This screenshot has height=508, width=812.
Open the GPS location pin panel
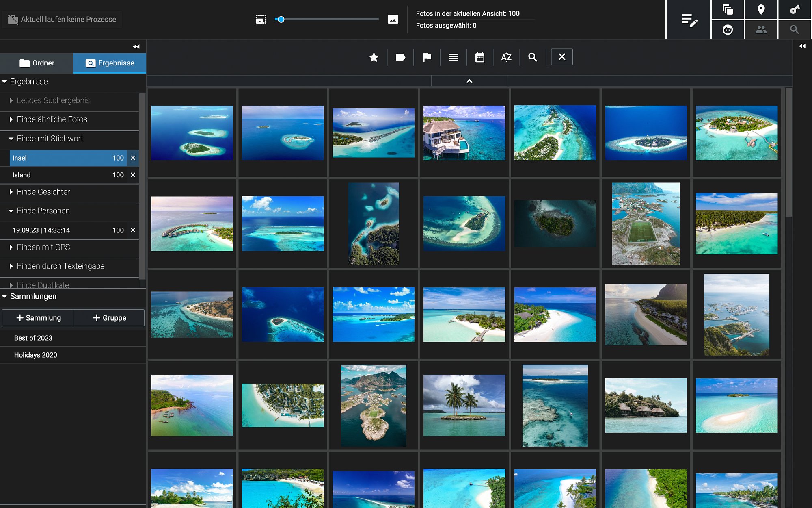click(x=761, y=9)
